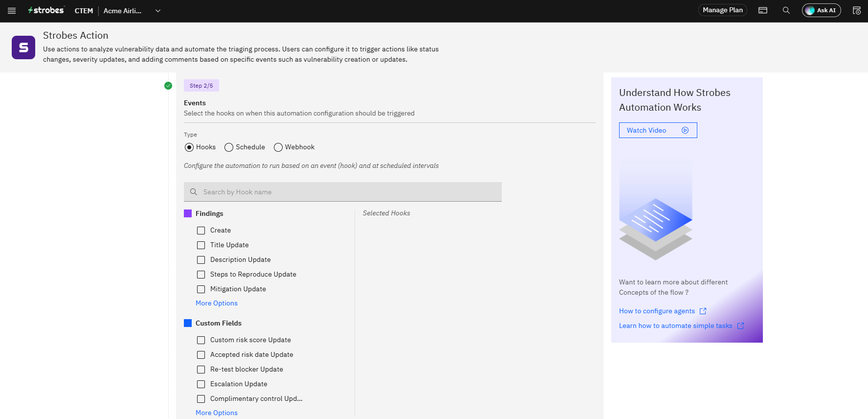
Task: Check the Title Update hook
Action: point(201,245)
